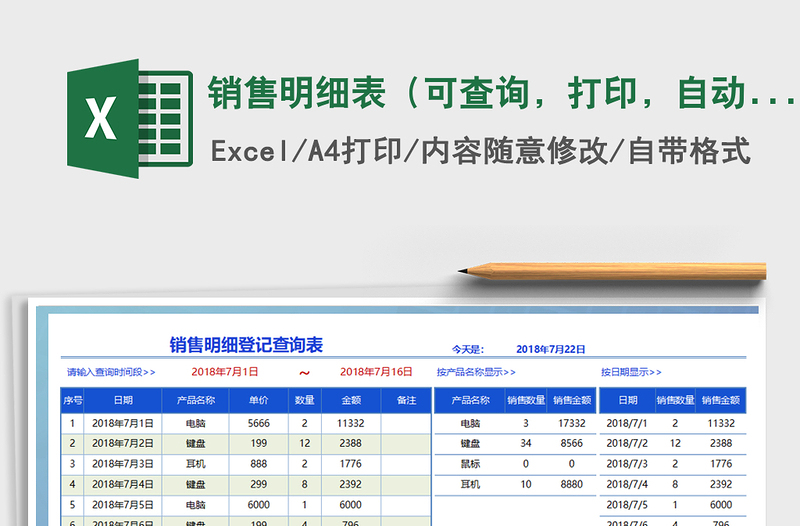
Task: Click the 按日期显示>> label
Action: click(631, 372)
